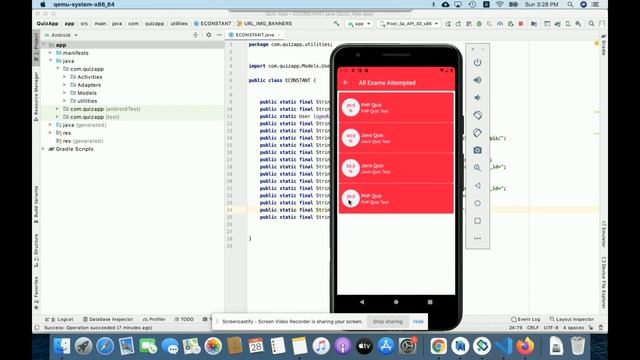This screenshot has height=360, width=640.
Task: Open the Event Log tab
Action: pos(526,319)
